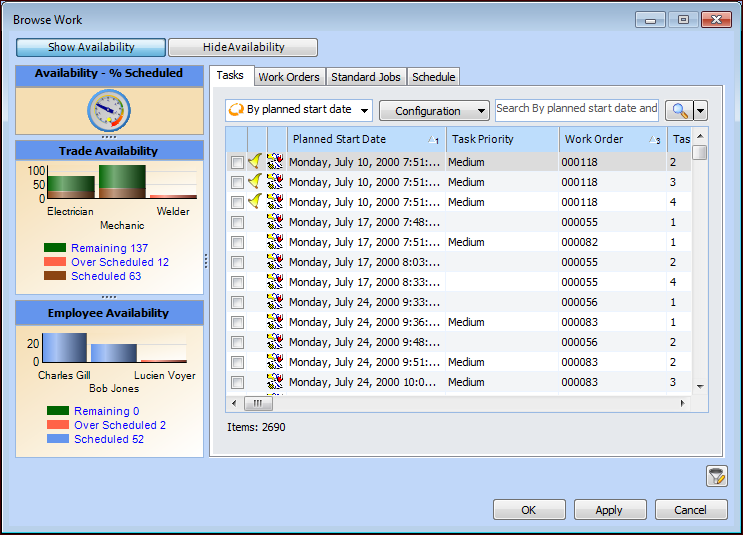Click brown Scheduled 63 color swatch
The image size is (743, 535).
tap(55, 275)
